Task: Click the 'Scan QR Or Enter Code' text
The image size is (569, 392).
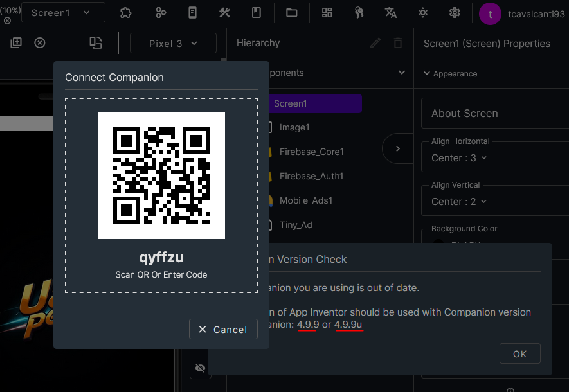Action: point(161,275)
